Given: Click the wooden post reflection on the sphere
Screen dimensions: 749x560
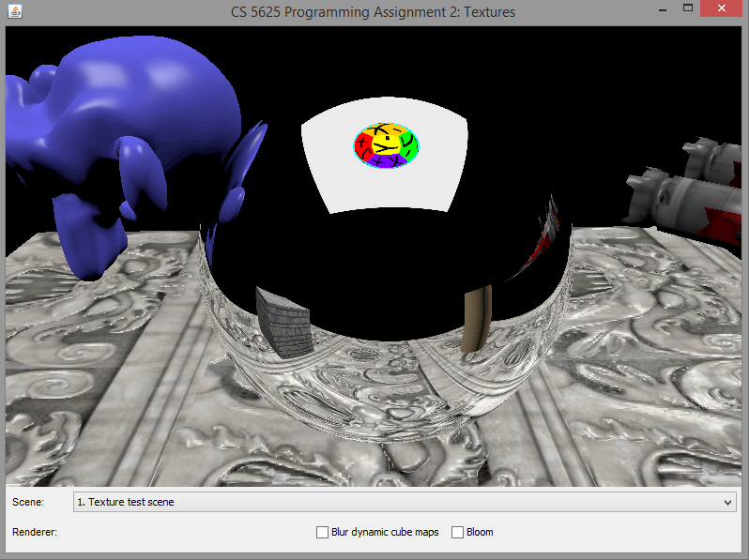Looking at the screenshot, I should 478,319.
